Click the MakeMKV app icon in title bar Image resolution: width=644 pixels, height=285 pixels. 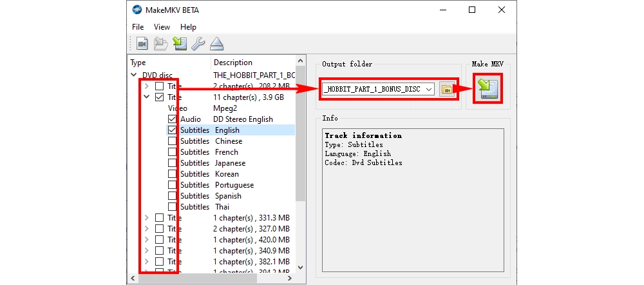click(137, 10)
